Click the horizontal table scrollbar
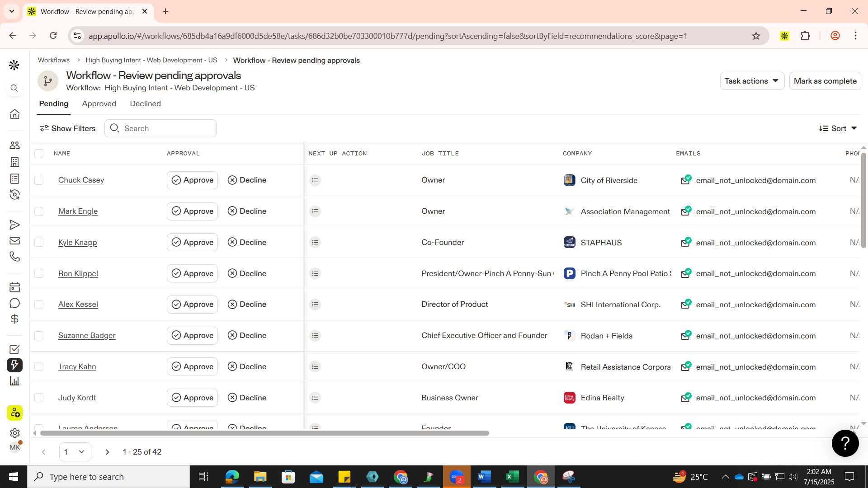The image size is (868, 488). tap(264, 433)
